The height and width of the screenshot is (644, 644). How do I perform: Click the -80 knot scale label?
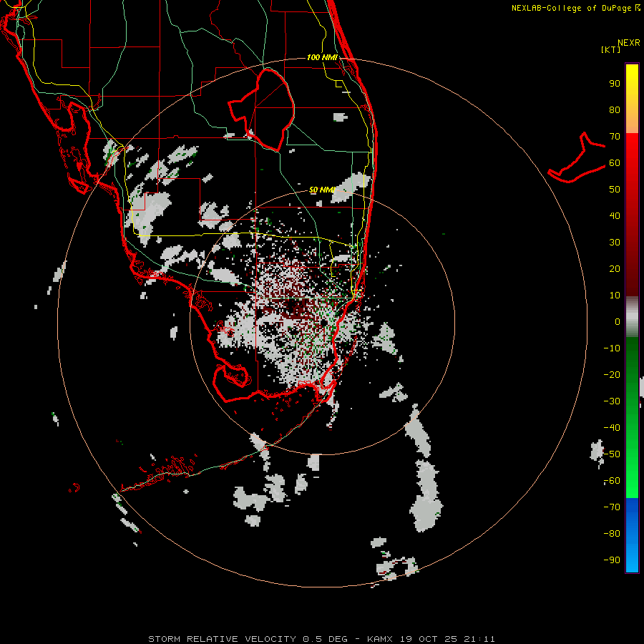pyautogui.click(x=612, y=534)
